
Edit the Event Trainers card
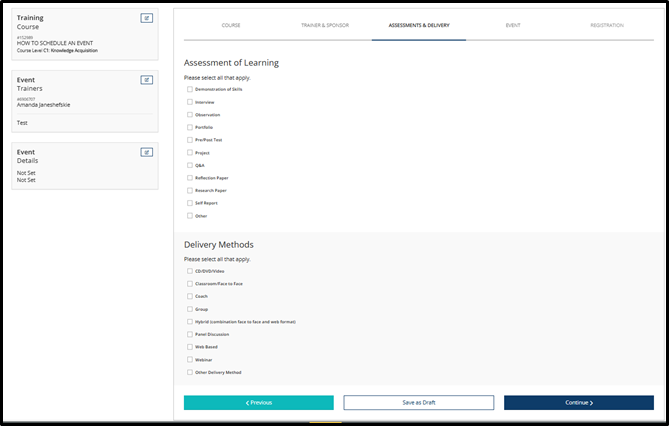pyautogui.click(x=146, y=80)
